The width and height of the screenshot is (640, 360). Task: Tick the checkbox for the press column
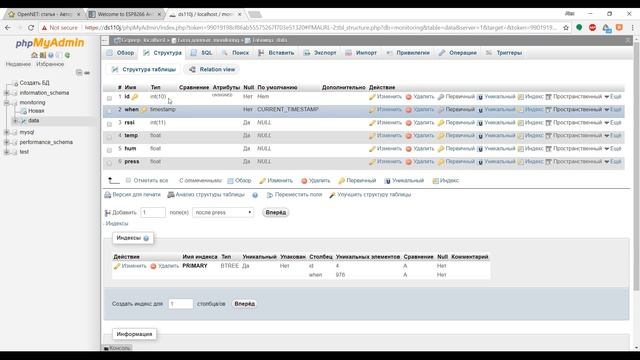click(x=109, y=163)
